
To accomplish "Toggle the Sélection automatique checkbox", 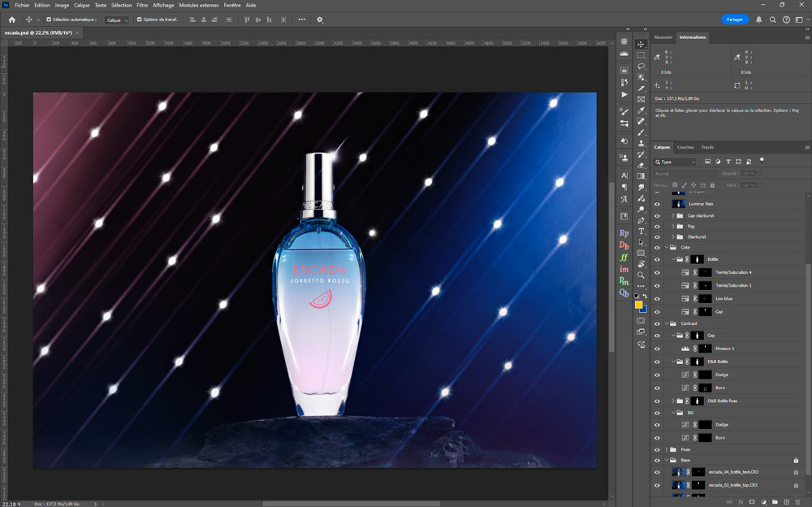I will pyautogui.click(x=49, y=19).
